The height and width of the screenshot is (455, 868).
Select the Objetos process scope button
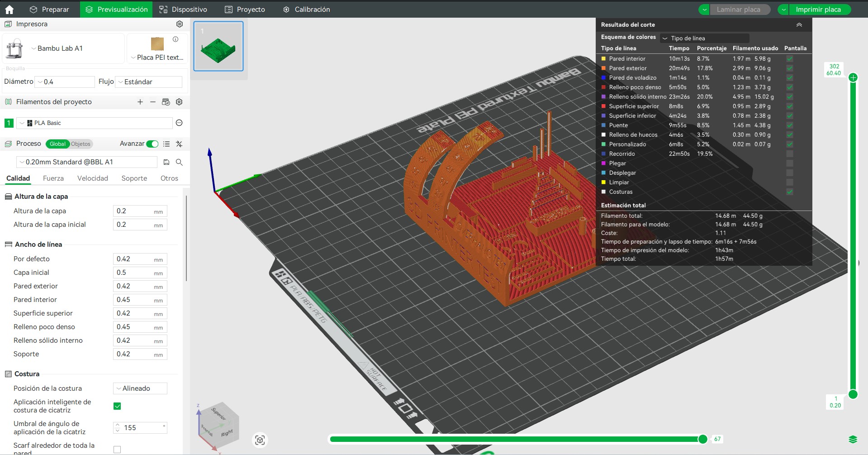pyautogui.click(x=81, y=144)
